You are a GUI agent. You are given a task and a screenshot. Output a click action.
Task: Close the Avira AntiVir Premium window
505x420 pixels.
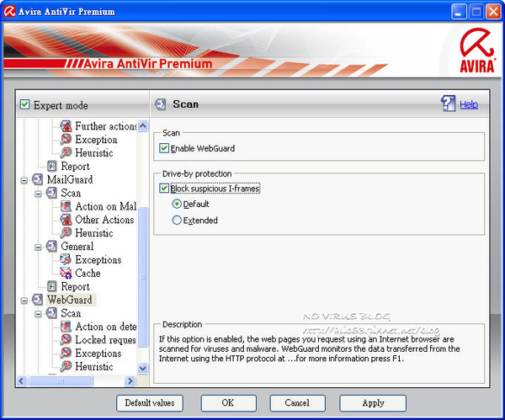493,12
